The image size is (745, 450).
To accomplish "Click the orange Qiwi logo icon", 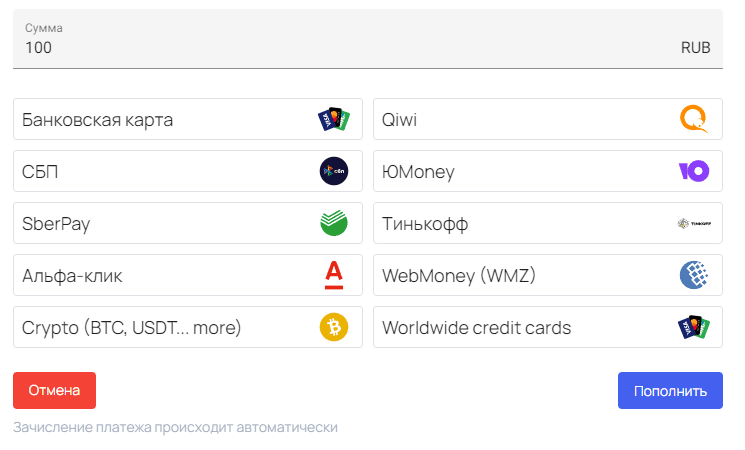I will click(694, 119).
